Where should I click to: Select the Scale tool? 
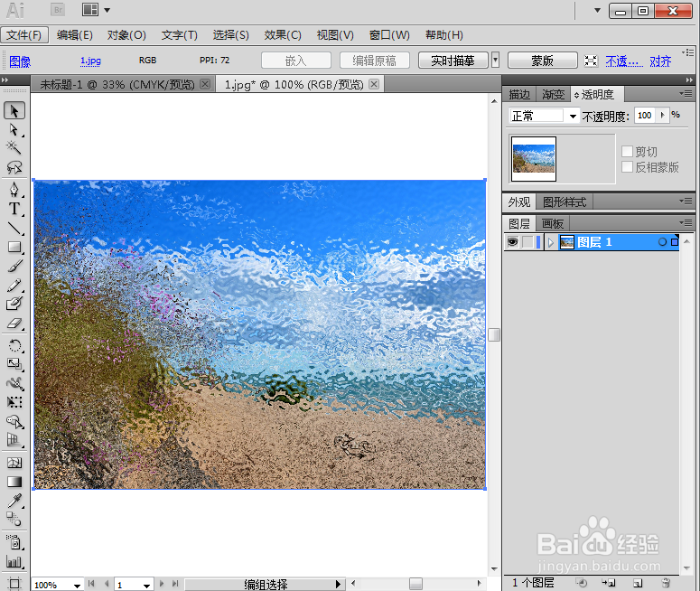tap(14, 364)
